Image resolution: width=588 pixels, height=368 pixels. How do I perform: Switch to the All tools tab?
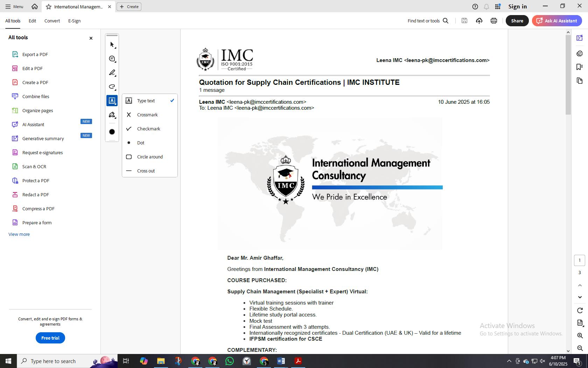point(13,21)
